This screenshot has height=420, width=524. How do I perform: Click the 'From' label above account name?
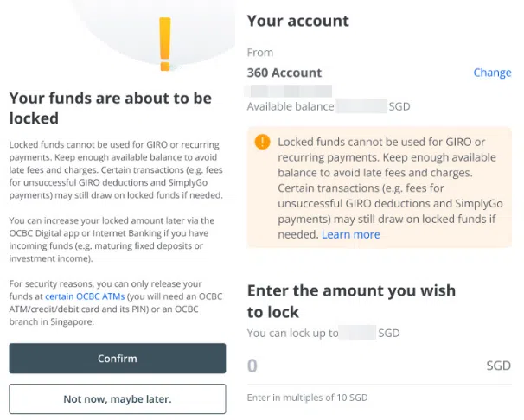click(260, 53)
